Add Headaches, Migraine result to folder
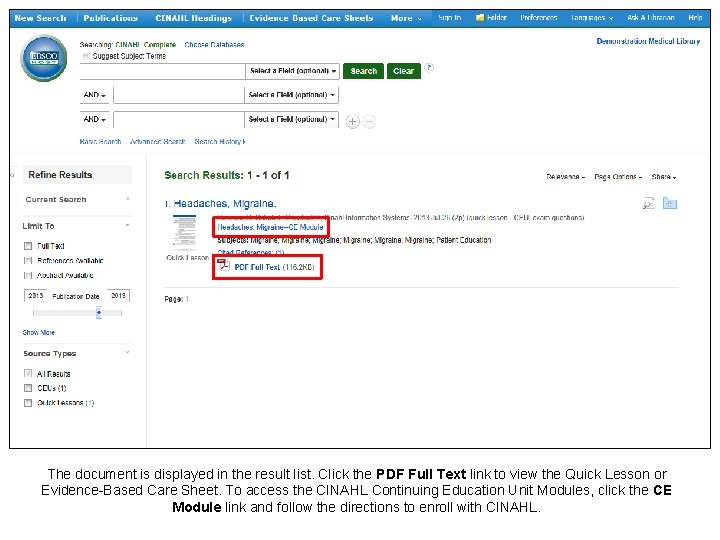 [670, 203]
